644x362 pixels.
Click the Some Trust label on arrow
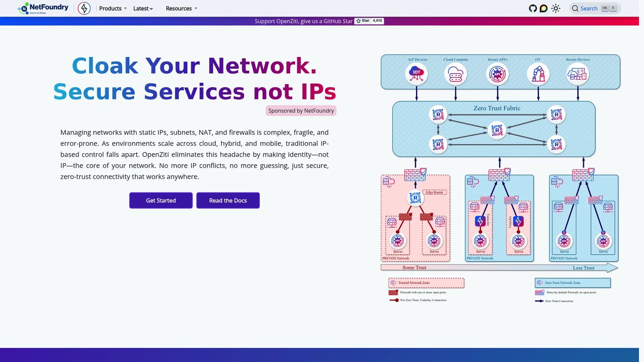click(414, 268)
